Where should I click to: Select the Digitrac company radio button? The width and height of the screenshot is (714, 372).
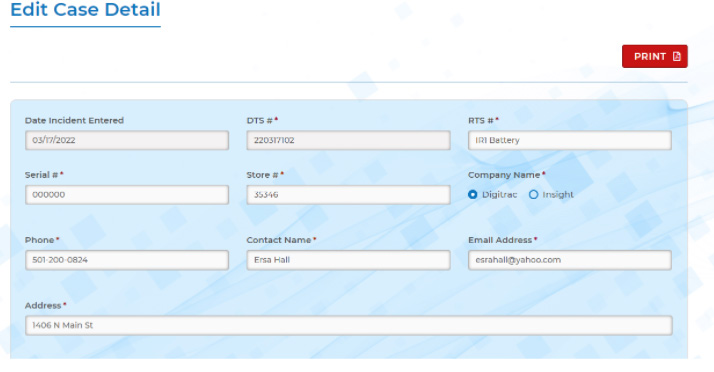click(x=473, y=194)
